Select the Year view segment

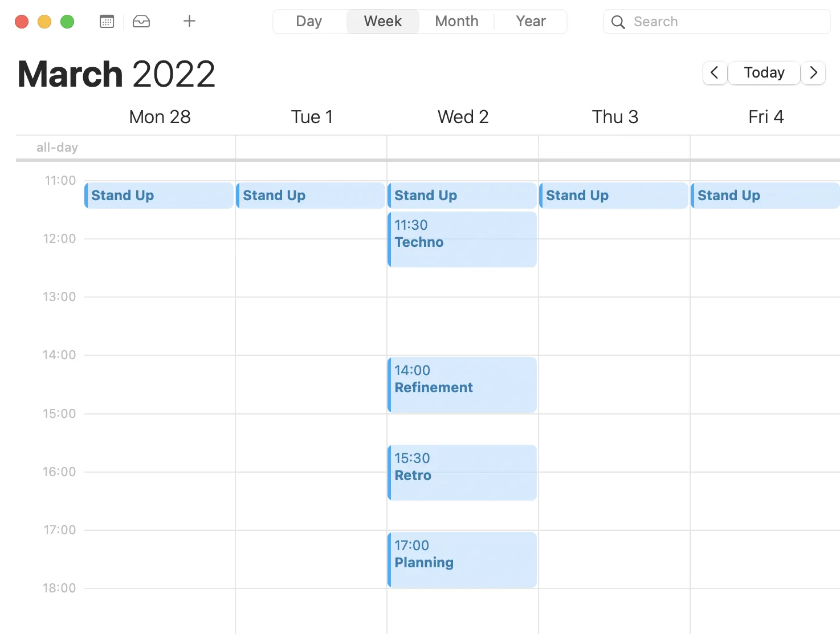530,21
